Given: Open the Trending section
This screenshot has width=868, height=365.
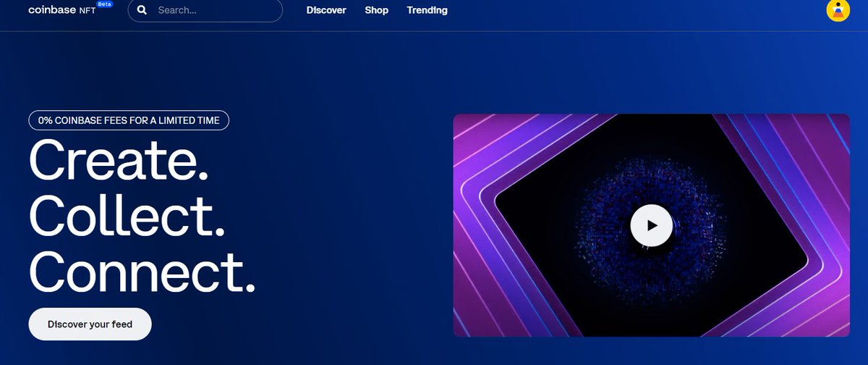Looking at the screenshot, I should pos(427,10).
